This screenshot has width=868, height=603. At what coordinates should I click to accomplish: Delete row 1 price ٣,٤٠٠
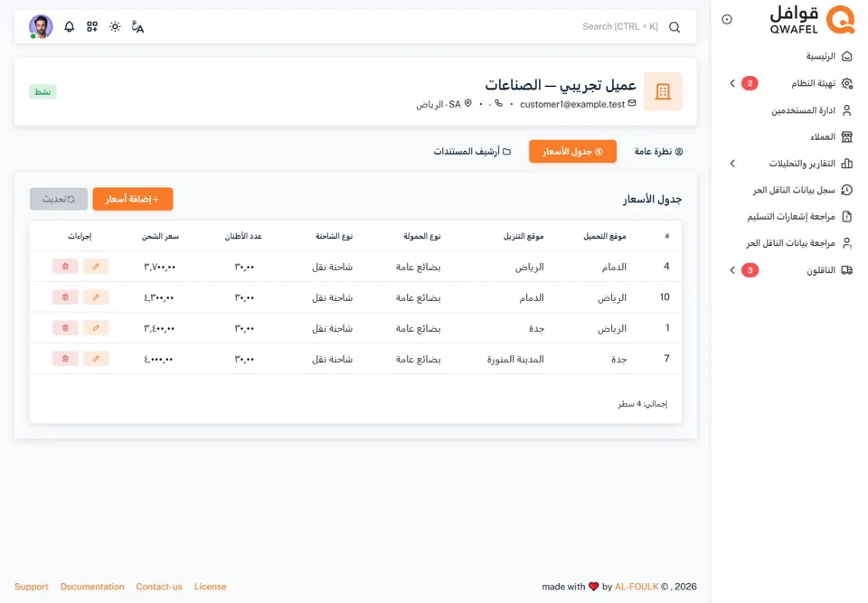pyautogui.click(x=65, y=328)
